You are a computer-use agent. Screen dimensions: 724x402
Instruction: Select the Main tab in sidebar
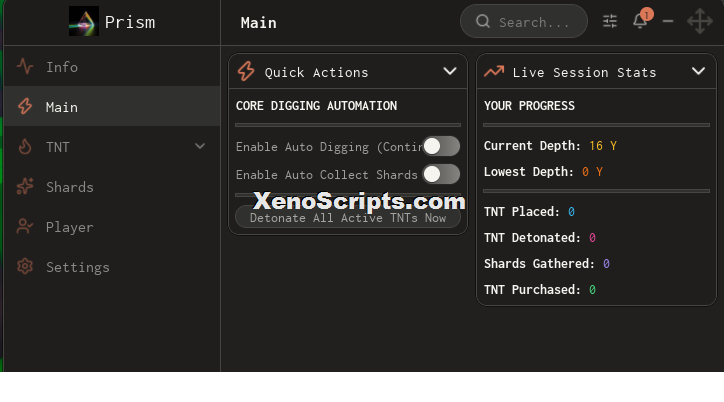click(112, 107)
